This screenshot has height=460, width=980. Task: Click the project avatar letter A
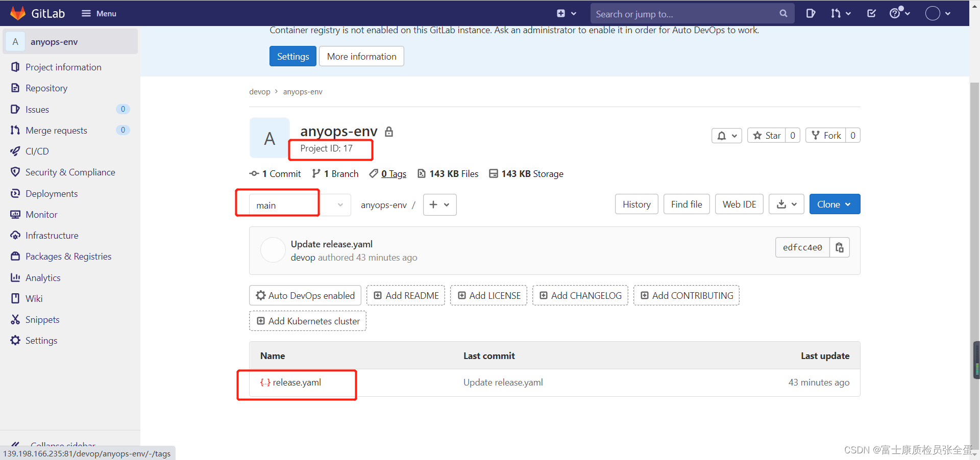269,138
